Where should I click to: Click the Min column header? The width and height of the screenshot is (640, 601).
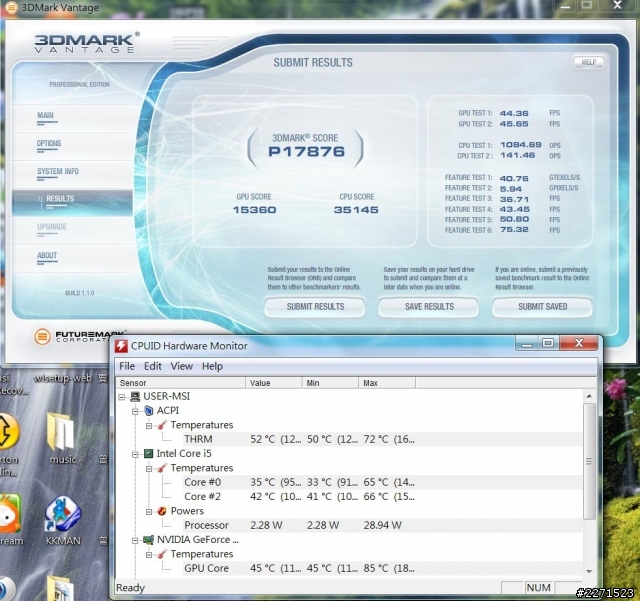pos(331,383)
